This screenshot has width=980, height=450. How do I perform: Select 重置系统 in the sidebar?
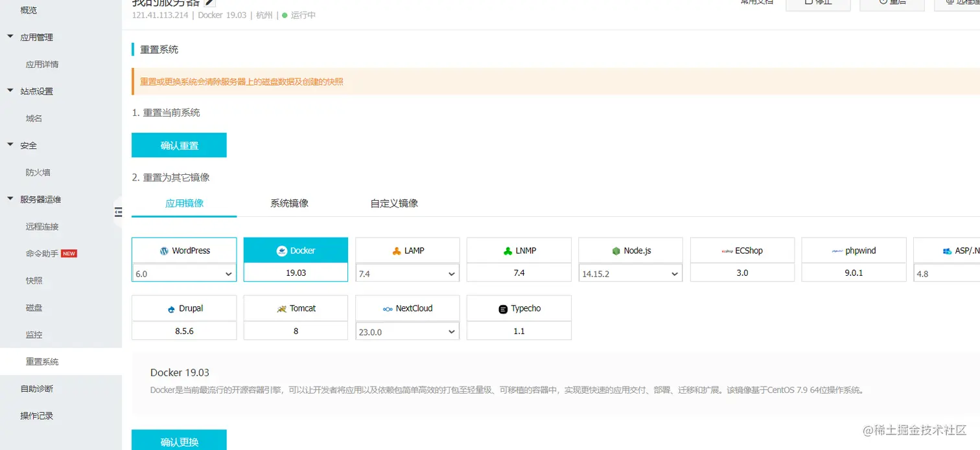tap(61, 362)
